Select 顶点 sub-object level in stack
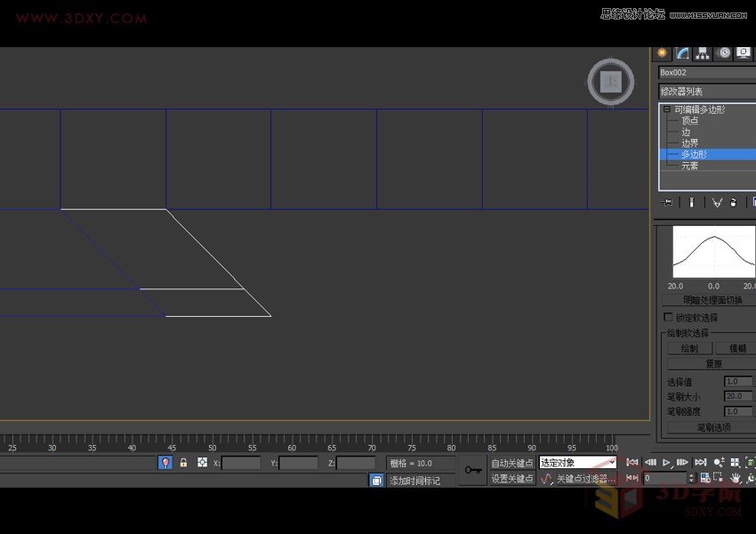The height and width of the screenshot is (534, 756). (x=690, y=121)
